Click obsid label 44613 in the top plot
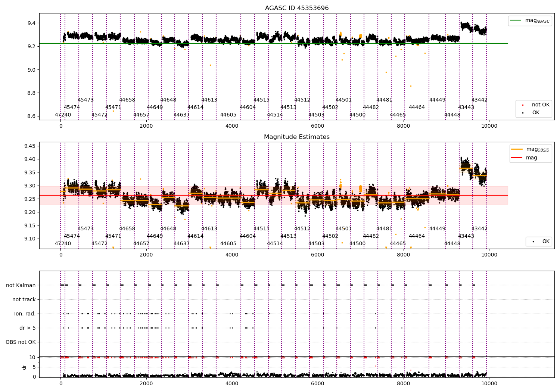This screenshot has width=560, height=392. coord(209,100)
